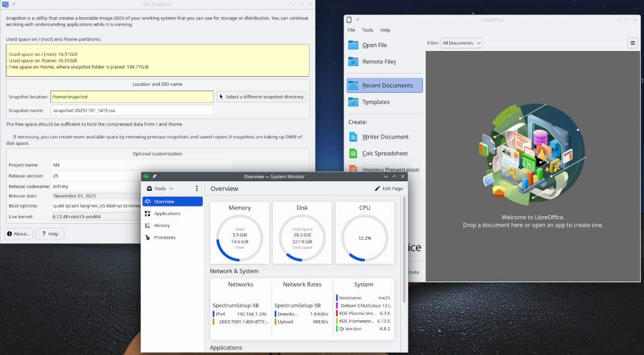Open the Tools menu in LibreOffice

pyautogui.click(x=368, y=30)
